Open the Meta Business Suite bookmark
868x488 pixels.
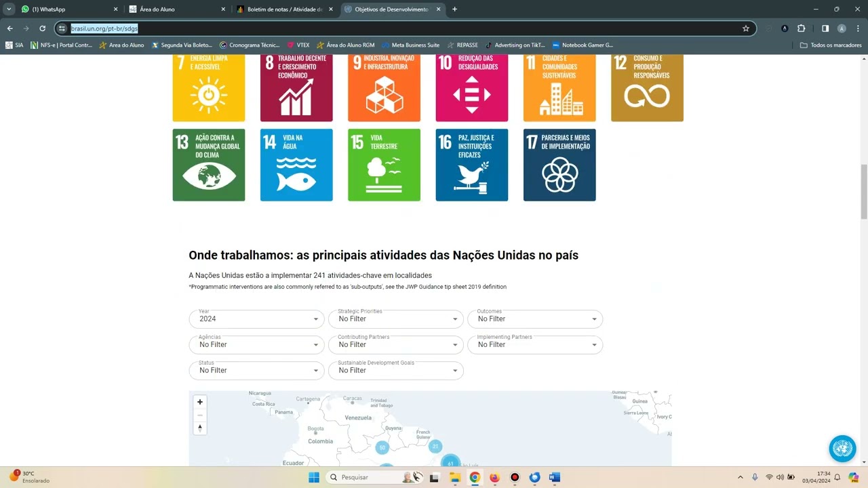pyautogui.click(x=411, y=45)
